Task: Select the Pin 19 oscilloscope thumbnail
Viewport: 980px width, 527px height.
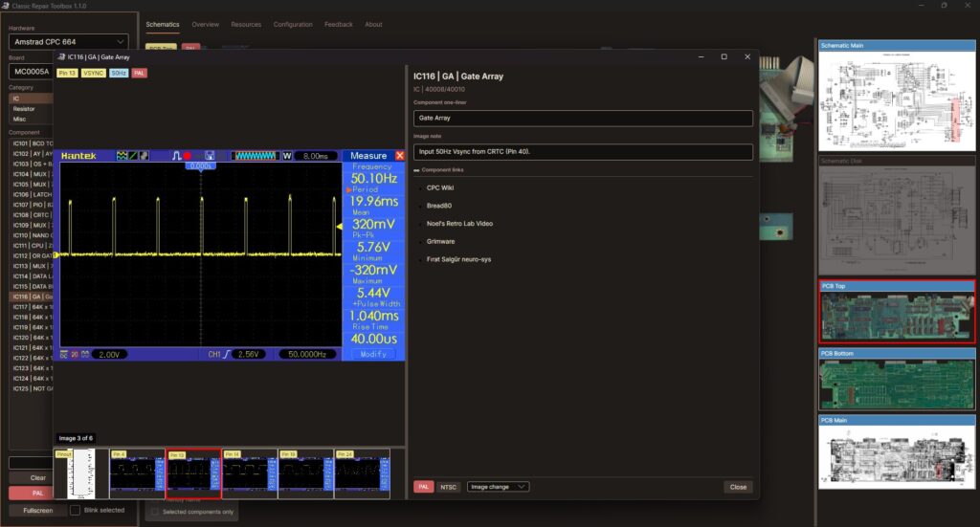Action: [305, 474]
